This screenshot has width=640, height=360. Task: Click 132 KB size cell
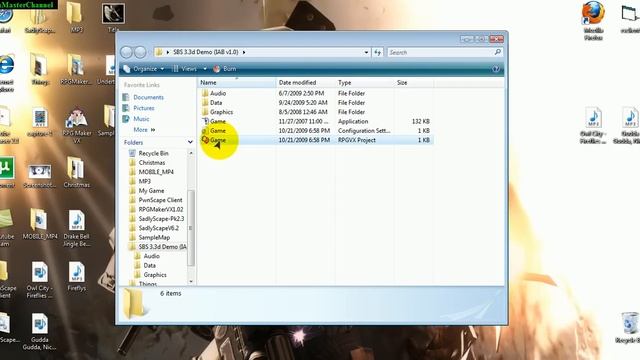(420, 121)
